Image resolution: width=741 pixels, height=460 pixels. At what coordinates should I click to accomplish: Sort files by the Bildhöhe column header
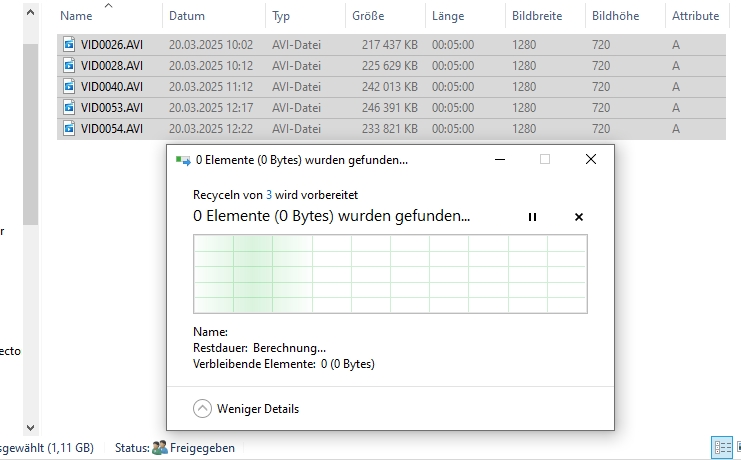click(x=615, y=16)
